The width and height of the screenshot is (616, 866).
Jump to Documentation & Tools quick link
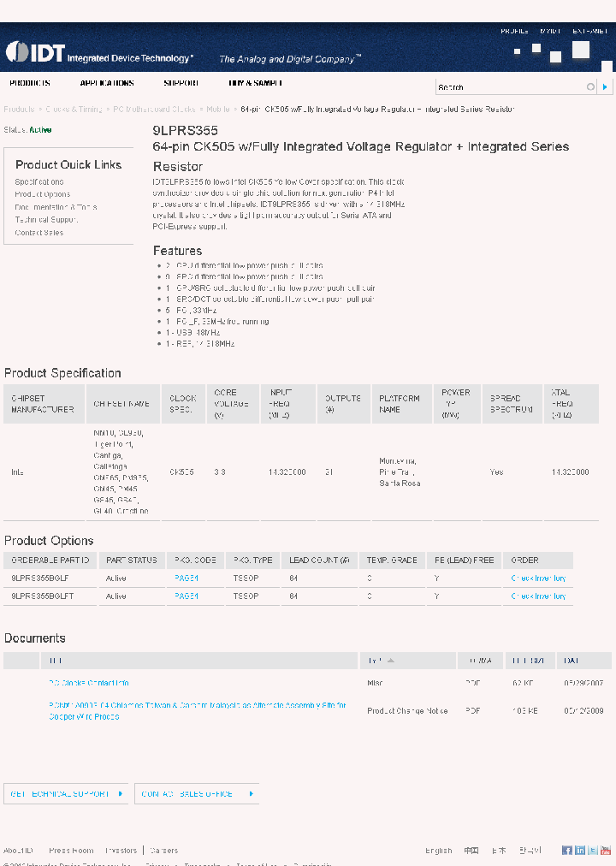(x=56, y=207)
